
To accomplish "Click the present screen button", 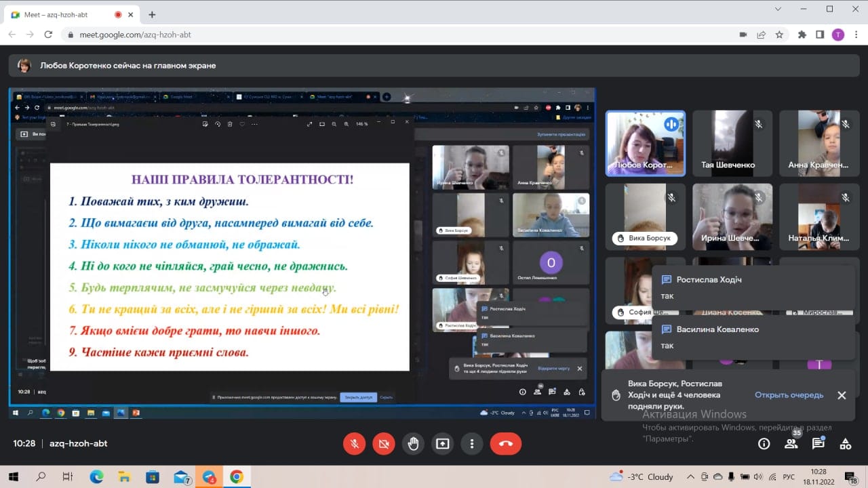I will tap(442, 443).
